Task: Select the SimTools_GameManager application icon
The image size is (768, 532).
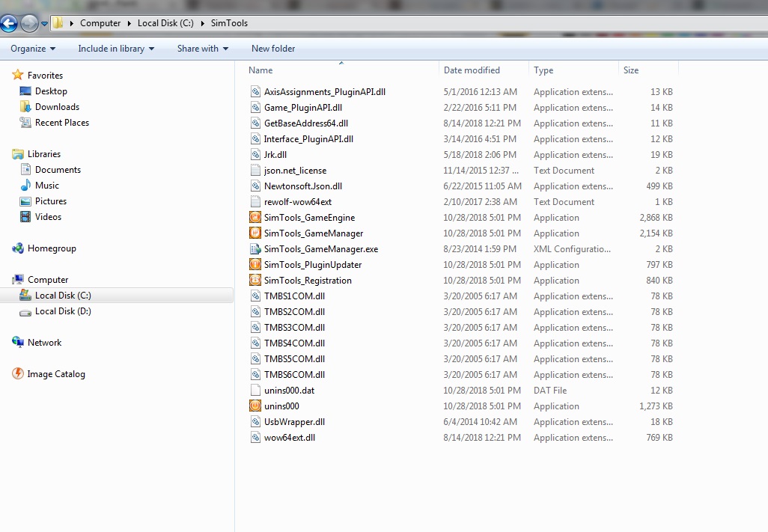Action: tap(255, 233)
